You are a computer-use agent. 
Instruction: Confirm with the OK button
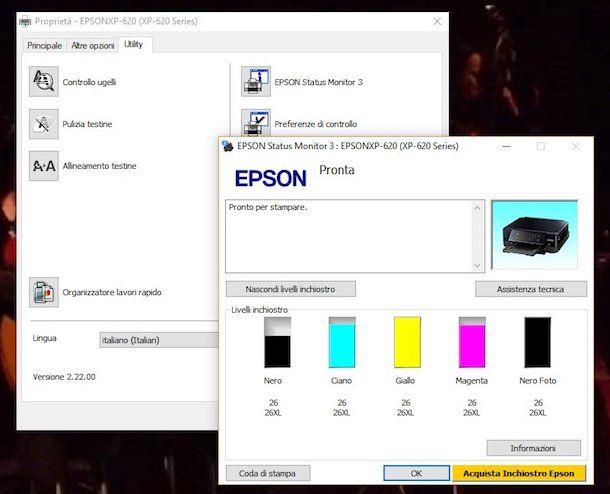416,473
